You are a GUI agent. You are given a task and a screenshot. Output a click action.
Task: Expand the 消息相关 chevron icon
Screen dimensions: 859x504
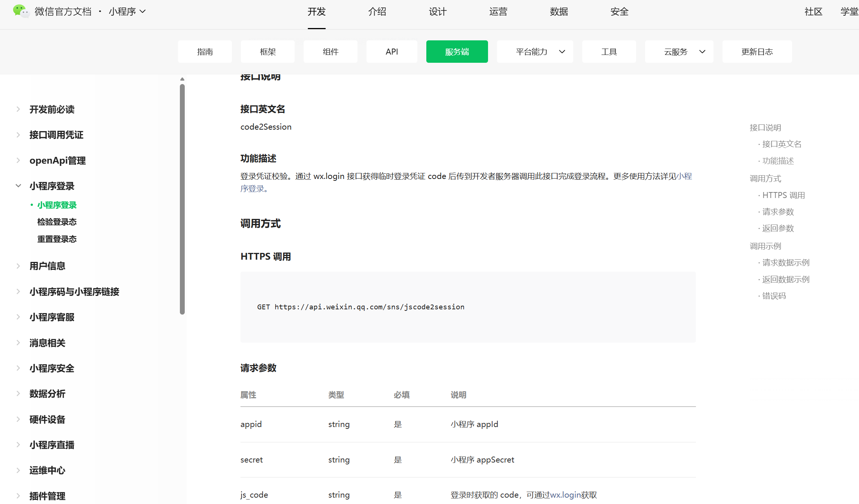18,343
